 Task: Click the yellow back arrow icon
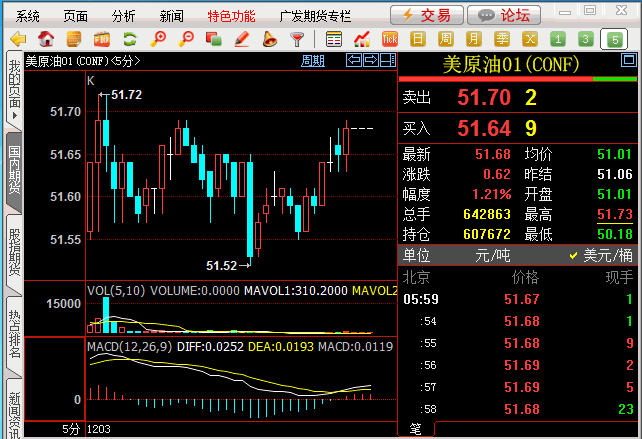pyautogui.click(x=17, y=39)
